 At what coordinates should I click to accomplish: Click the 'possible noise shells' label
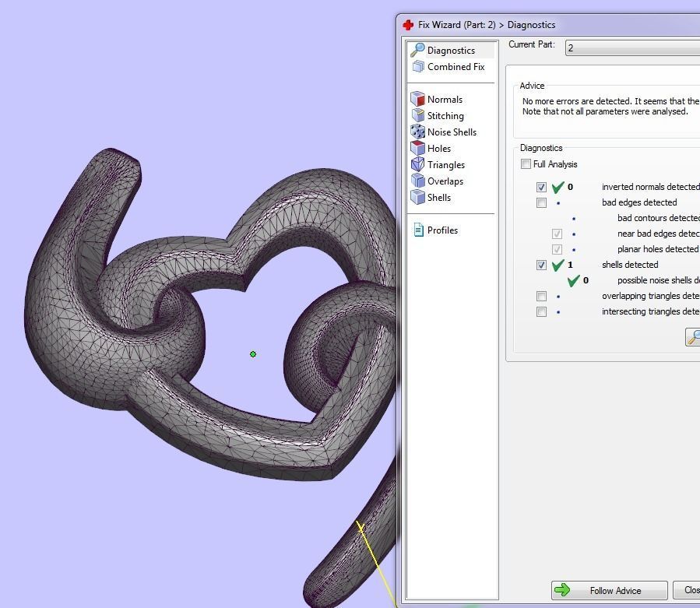click(x=659, y=280)
